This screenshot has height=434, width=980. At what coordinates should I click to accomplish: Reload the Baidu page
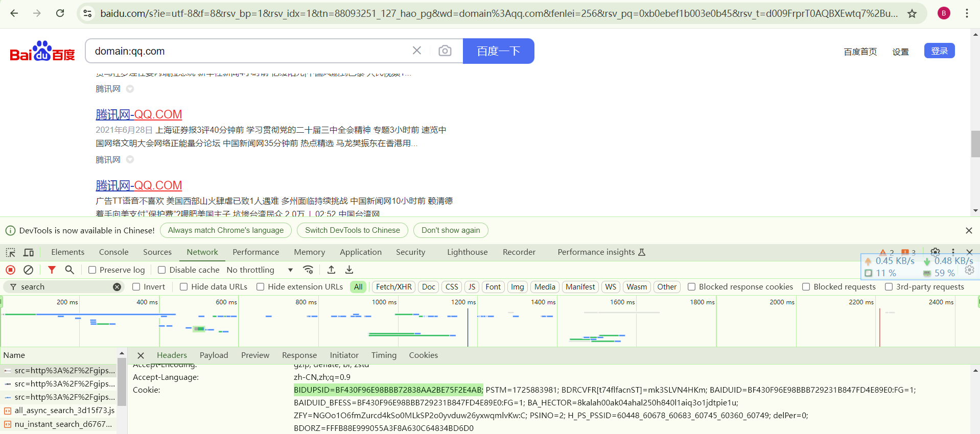tap(60, 13)
